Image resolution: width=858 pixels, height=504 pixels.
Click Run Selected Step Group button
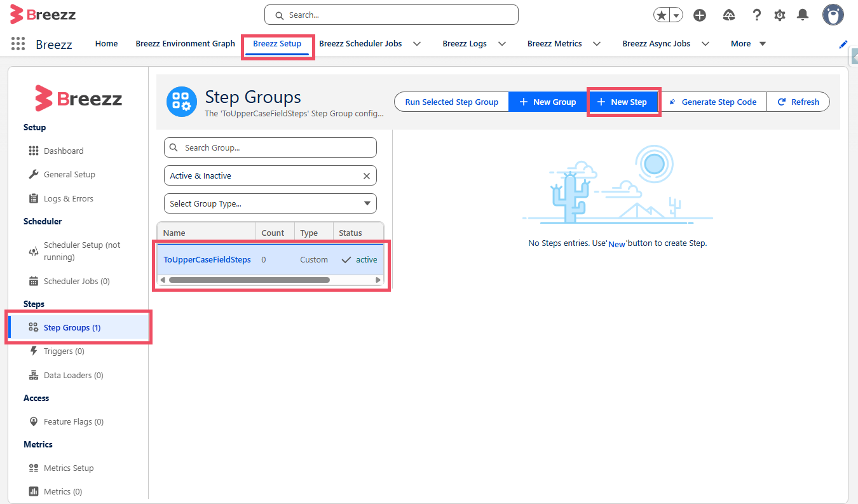(x=452, y=102)
